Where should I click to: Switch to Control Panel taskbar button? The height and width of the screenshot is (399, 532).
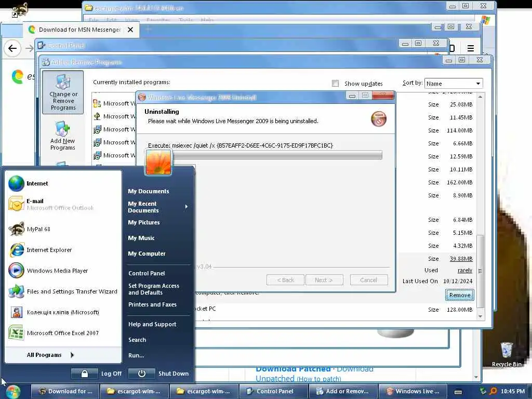(x=274, y=392)
